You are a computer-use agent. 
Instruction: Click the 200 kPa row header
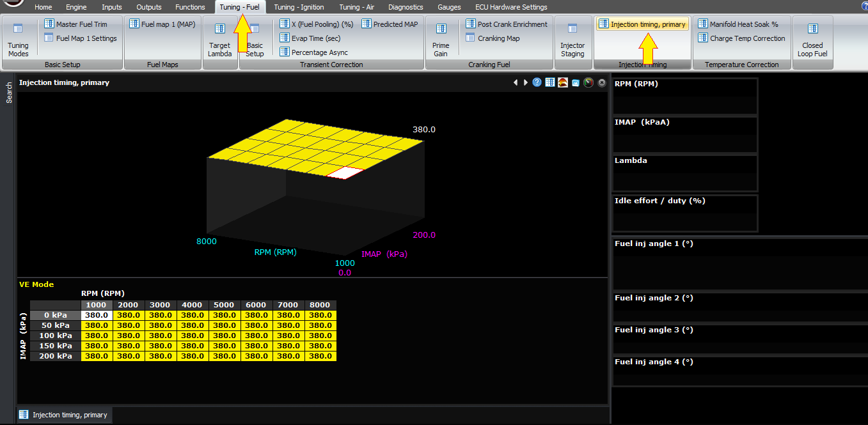[56, 356]
